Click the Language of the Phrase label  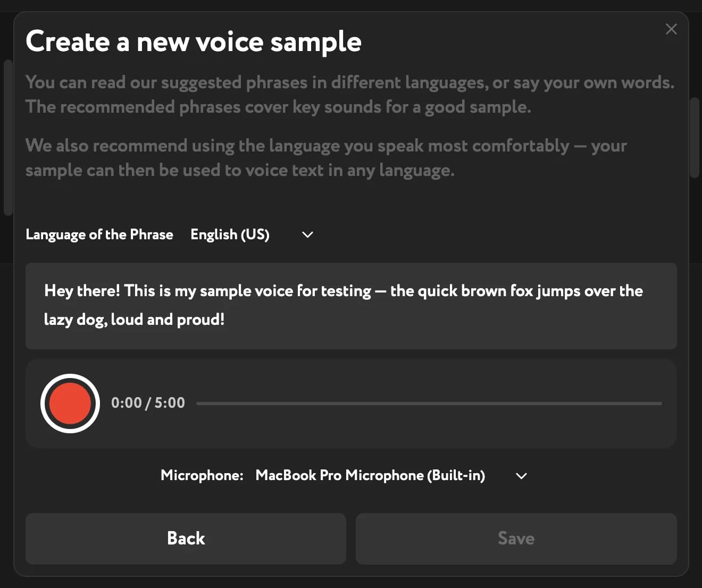(99, 234)
